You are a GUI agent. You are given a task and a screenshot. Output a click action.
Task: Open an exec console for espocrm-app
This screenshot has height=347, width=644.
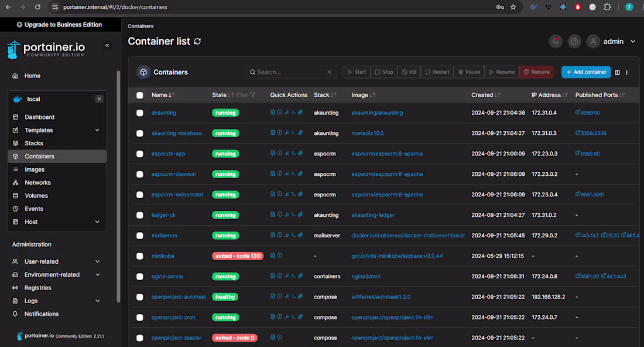pyautogui.click(x=293, y=153)
